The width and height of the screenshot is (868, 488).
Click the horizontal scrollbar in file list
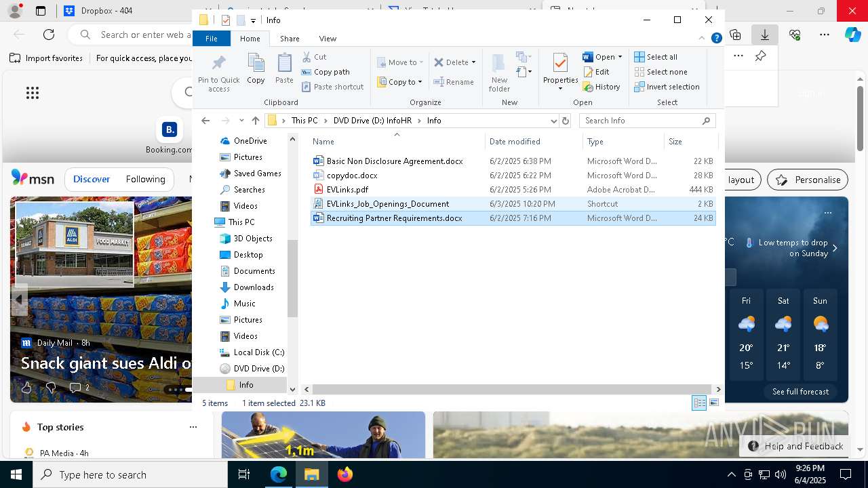[512, 389]
